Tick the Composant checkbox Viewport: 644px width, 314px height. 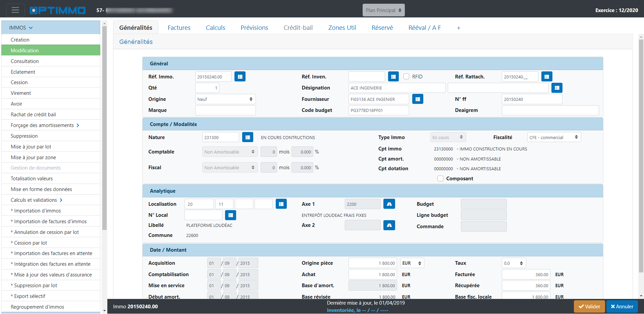[440, 179]
